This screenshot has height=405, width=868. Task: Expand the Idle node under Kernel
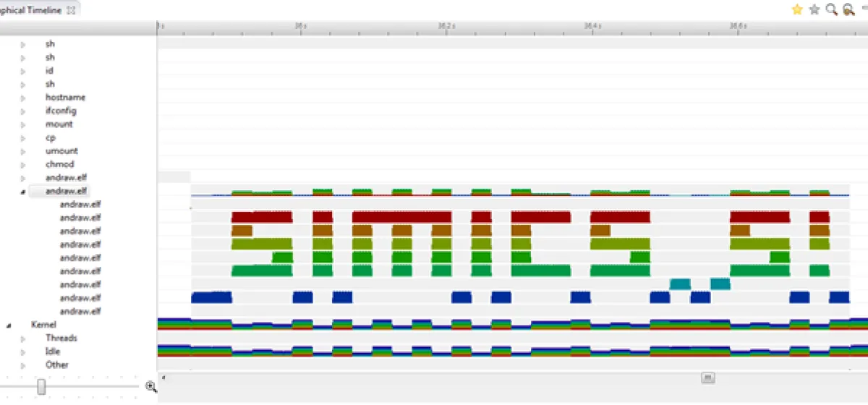coord(23,352)
